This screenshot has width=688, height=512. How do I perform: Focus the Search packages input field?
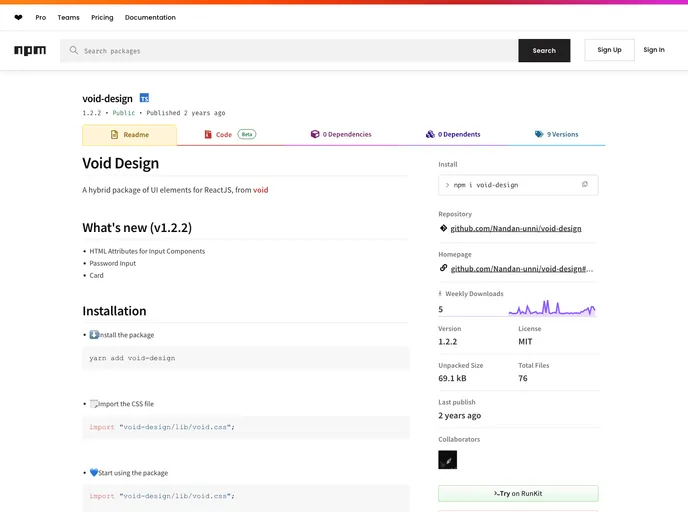(x=289, y=50)
